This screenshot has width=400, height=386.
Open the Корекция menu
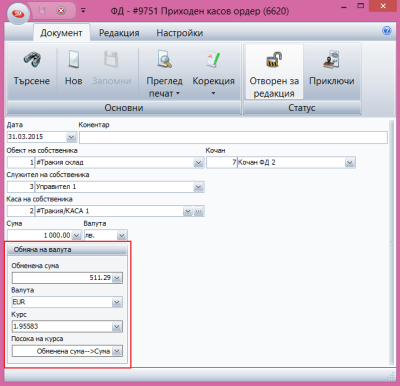tap(213, 73)
